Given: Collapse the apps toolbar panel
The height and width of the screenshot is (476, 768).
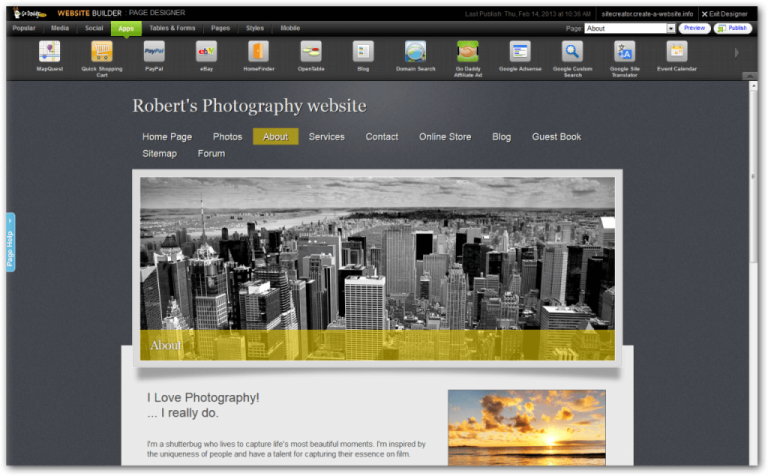Looking at the screenshot, I should 749,76.
